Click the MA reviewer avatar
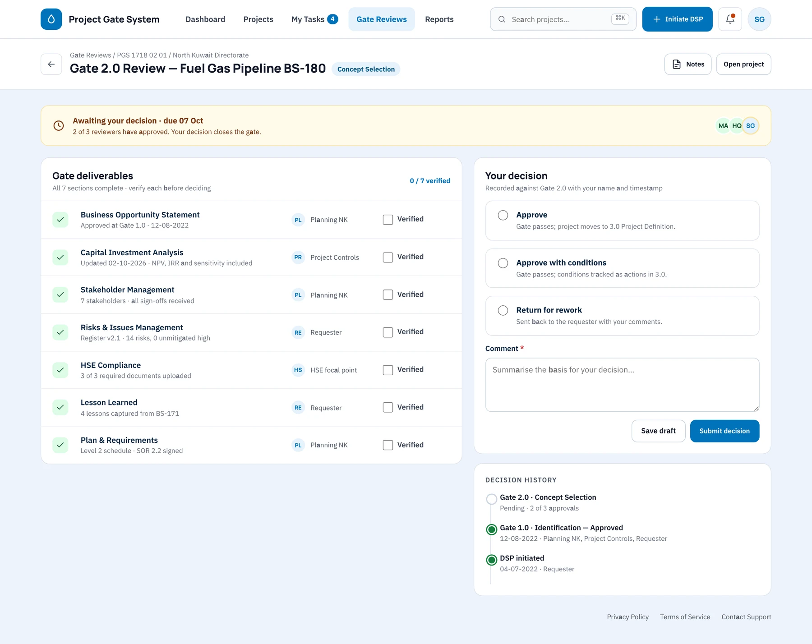This screenshot has width=812, height=644. click(723, 126)
